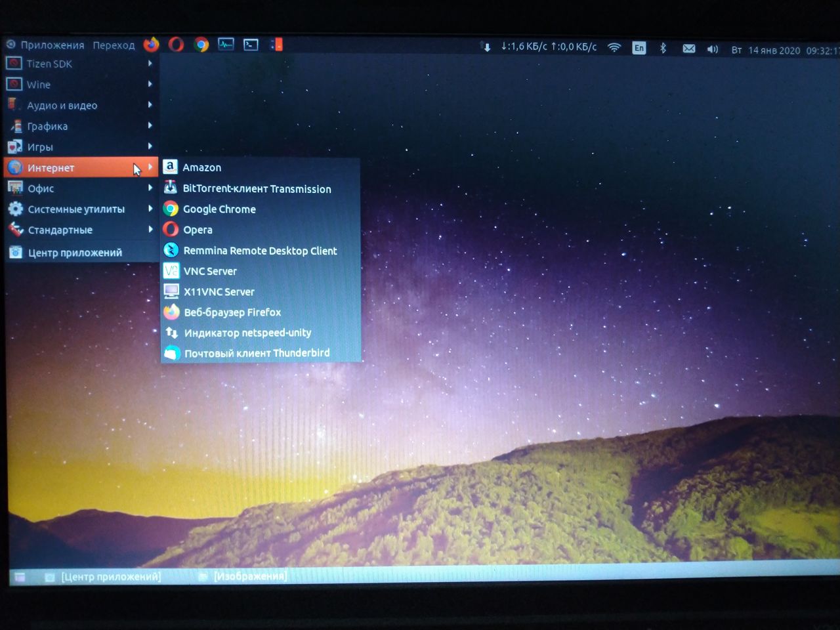Viewport: 840px width, 630px height.
Task: Open the Игры category
Action: [x=81, y=147]
